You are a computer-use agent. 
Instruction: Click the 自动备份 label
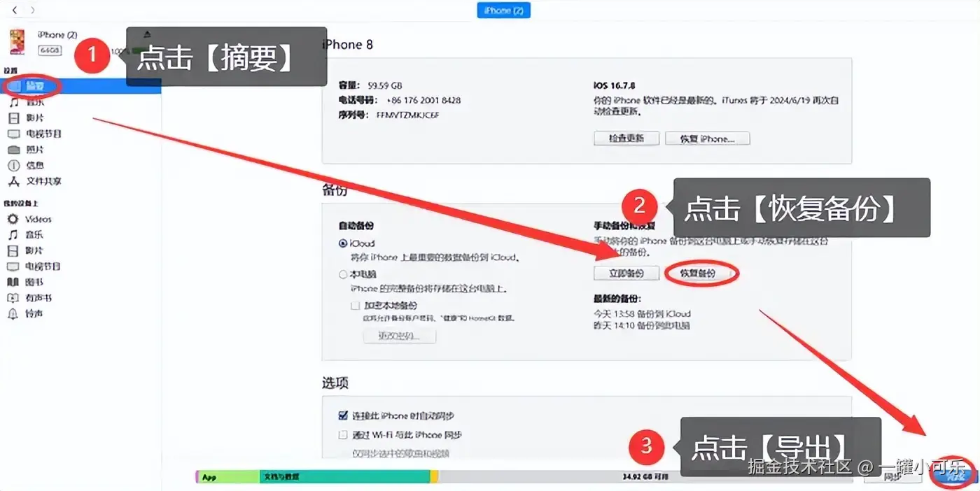(356, 227)
